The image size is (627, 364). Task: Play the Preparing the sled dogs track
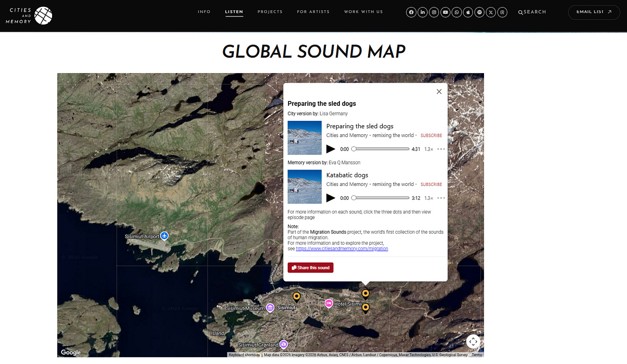[331, 149]
